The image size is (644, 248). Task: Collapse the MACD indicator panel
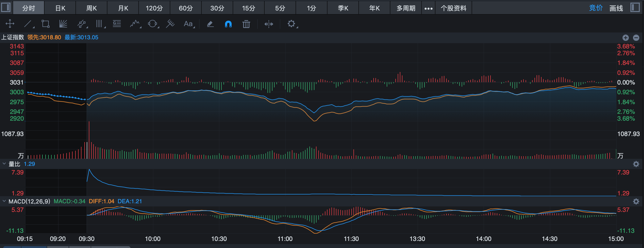pyautogui.click(x=4, y=201)
